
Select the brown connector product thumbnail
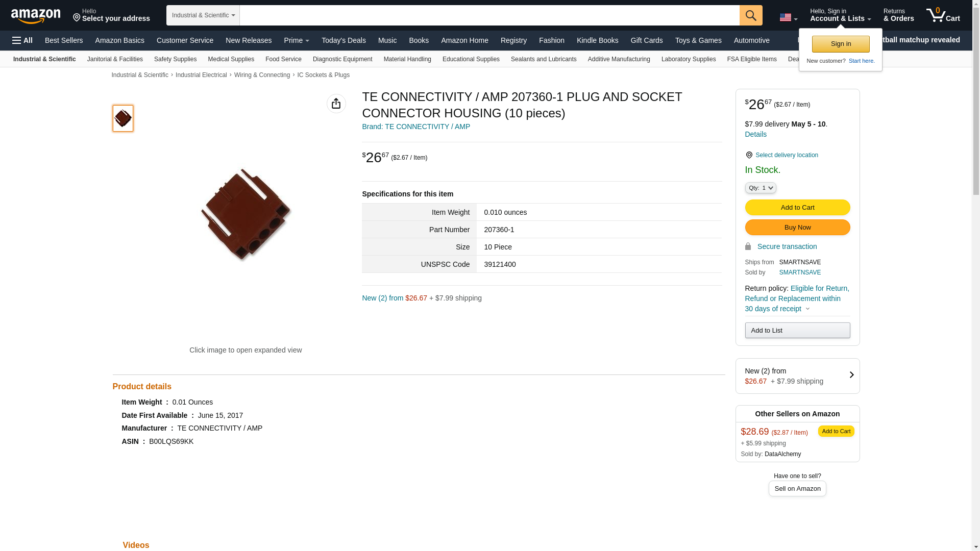point(123,118)
